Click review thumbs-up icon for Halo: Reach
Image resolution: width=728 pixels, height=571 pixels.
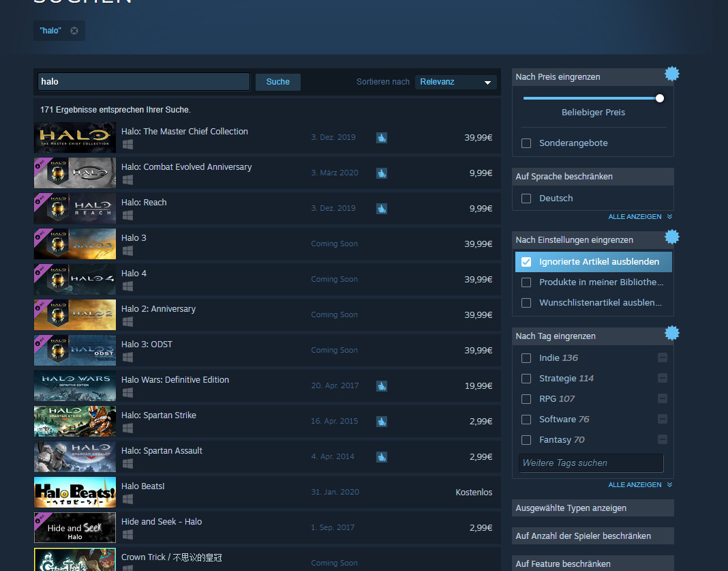coord(382,209)
